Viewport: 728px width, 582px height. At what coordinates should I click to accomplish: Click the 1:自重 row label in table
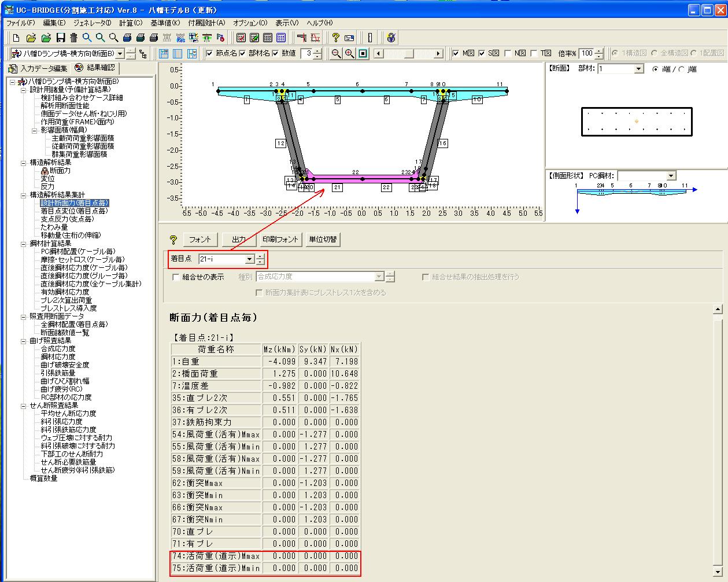click(216, 362)
